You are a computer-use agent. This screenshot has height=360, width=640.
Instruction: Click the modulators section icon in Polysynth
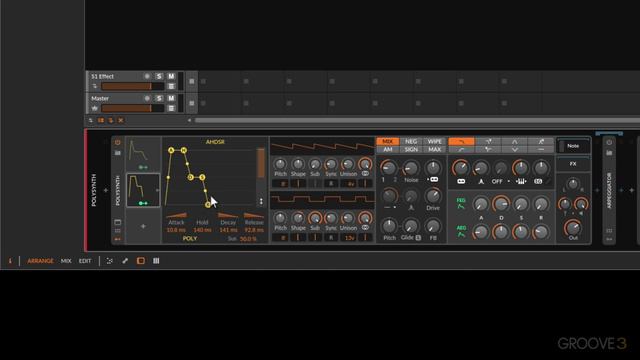click(x=118, y=231)
